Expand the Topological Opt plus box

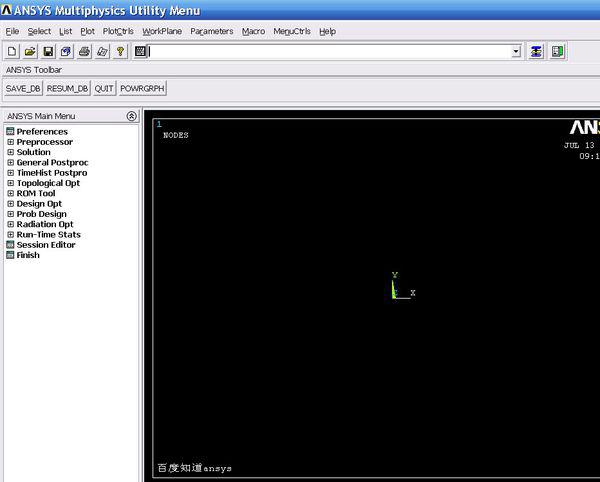click(x=11, y=183)
